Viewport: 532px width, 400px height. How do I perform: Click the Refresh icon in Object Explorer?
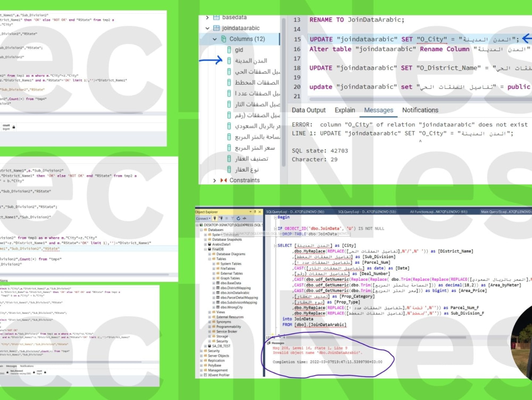(238, 218)
